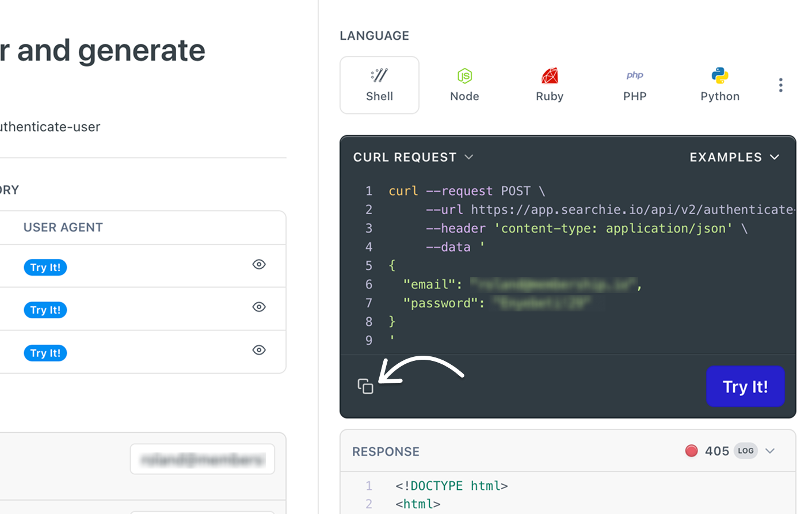Click the red 405 status indicator
Image resolution: width=812 pixels, height=514 pixels.
(691, 451)
